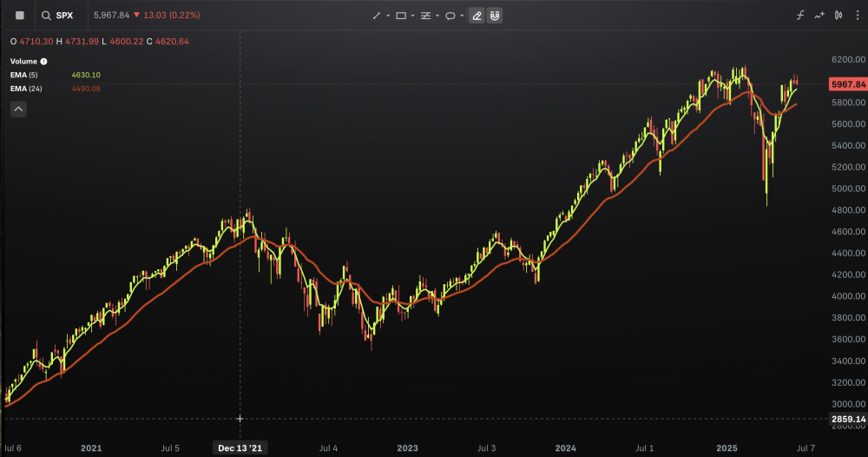Click the OHLC low value 4600.22
Screen dimensions: 868x457
coord(126,42)
